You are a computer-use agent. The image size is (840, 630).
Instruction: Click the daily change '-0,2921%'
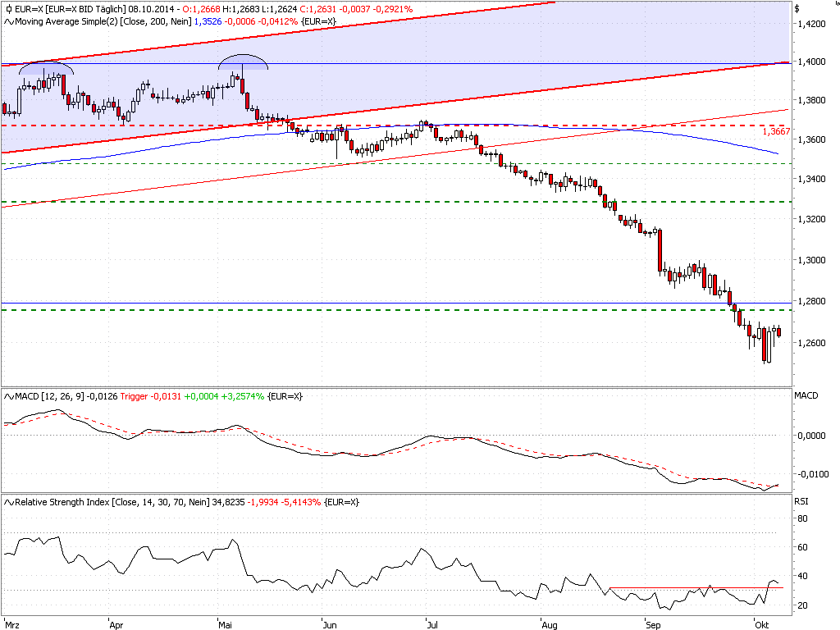point(393,9)
